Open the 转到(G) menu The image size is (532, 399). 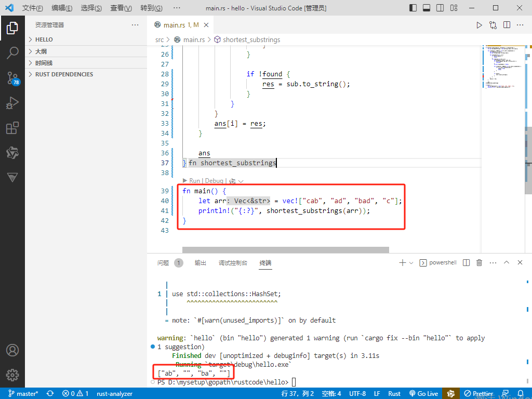pos(151,8)
